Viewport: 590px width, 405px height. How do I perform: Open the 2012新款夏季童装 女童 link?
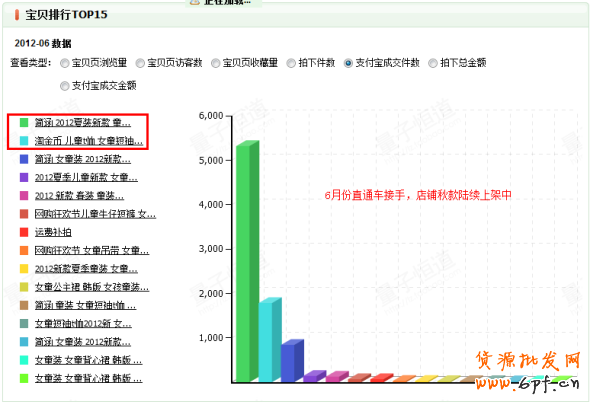[86, 269]
